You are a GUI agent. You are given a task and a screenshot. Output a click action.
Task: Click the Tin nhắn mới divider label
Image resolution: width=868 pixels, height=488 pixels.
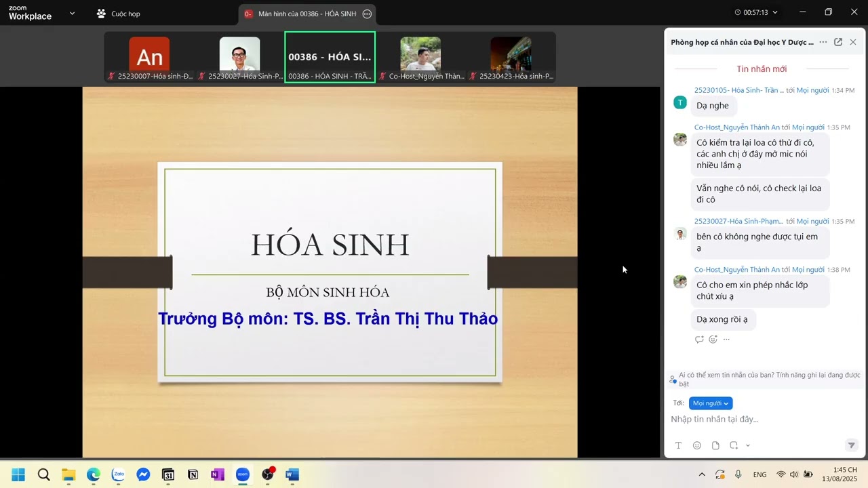[x=762, y=69]
